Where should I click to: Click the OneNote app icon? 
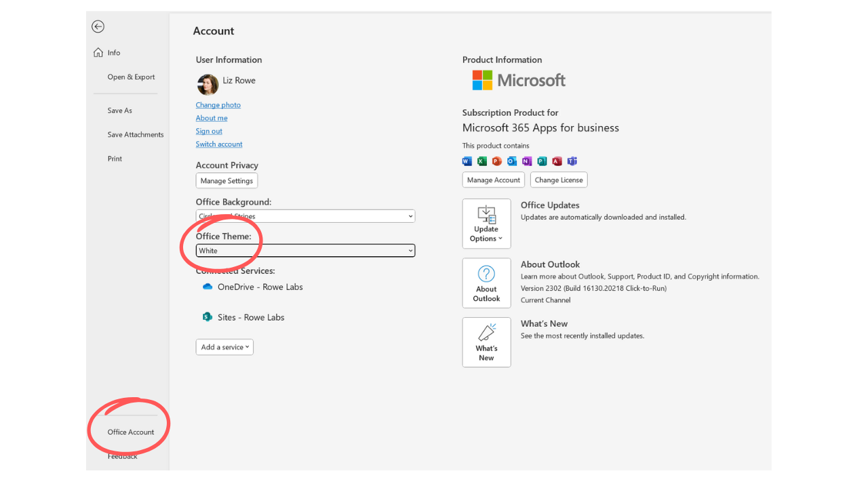527,161
